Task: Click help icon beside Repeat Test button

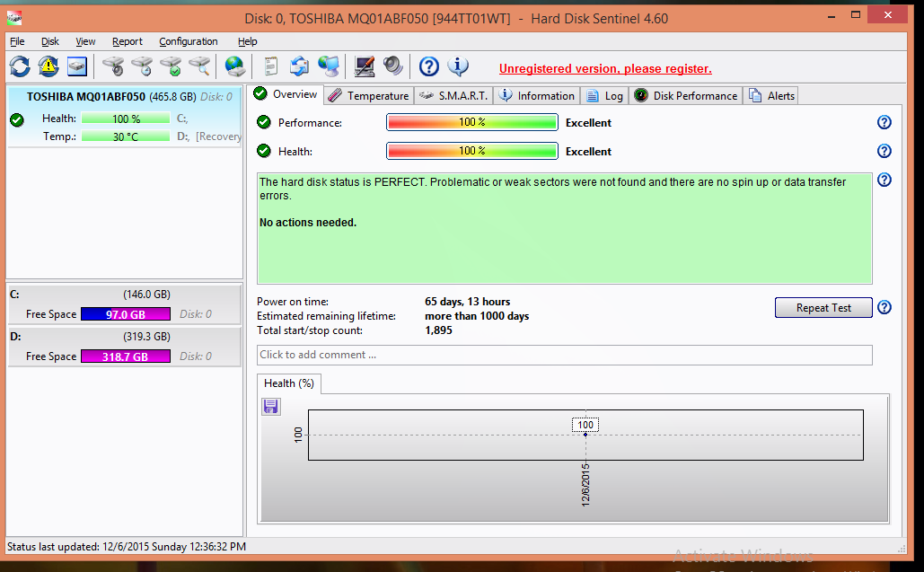Action: click(x=884, y=307)
